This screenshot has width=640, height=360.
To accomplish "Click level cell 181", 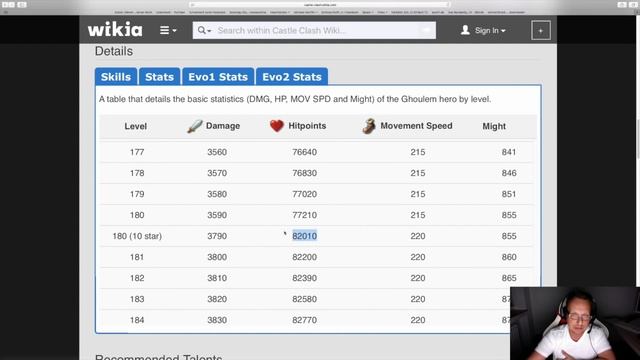I will [137, 257].
